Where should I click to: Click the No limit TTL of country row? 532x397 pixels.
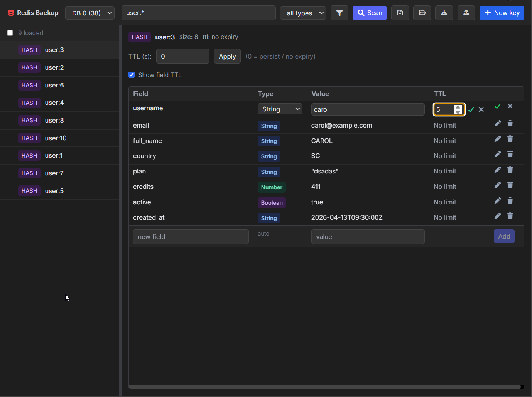[445, 156]
